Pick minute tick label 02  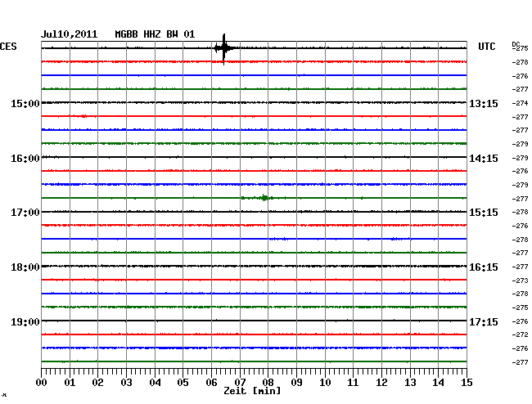point(97,383)
